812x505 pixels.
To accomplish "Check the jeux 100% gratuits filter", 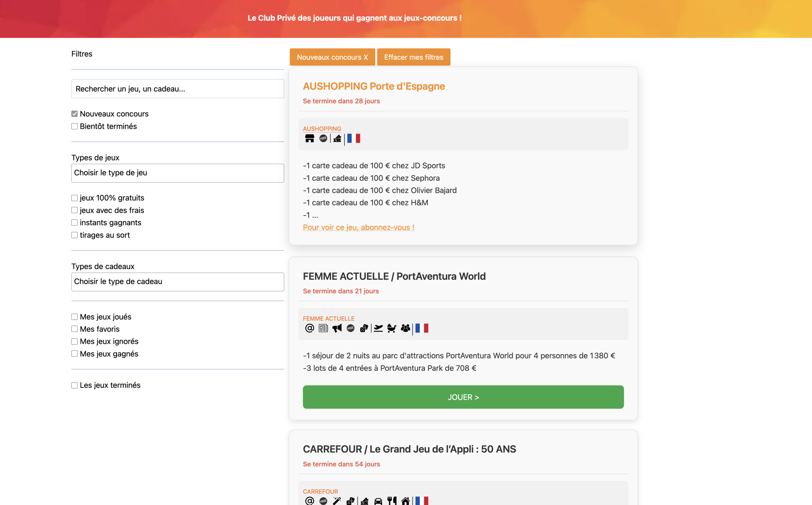I will (75, 198).
